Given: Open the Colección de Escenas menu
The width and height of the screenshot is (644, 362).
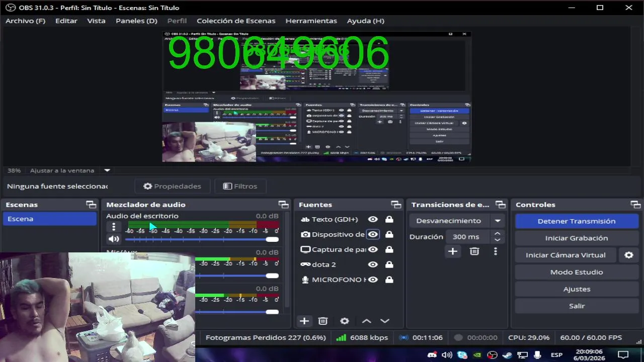Looking at the screenshot, I should [x=236, y=21].
